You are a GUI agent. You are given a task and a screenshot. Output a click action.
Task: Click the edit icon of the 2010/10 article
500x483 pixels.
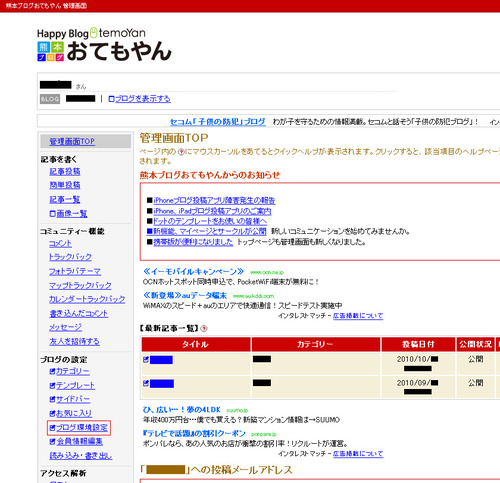click(x=146, y=359)
